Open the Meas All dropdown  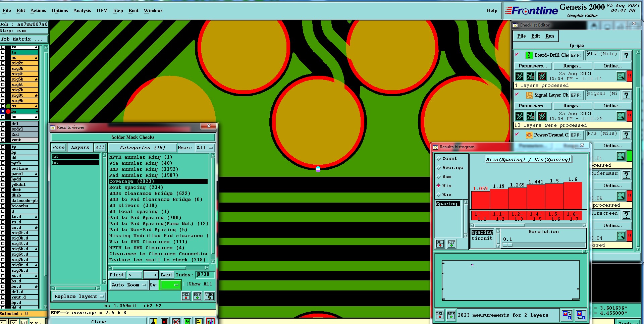(205, 148)
